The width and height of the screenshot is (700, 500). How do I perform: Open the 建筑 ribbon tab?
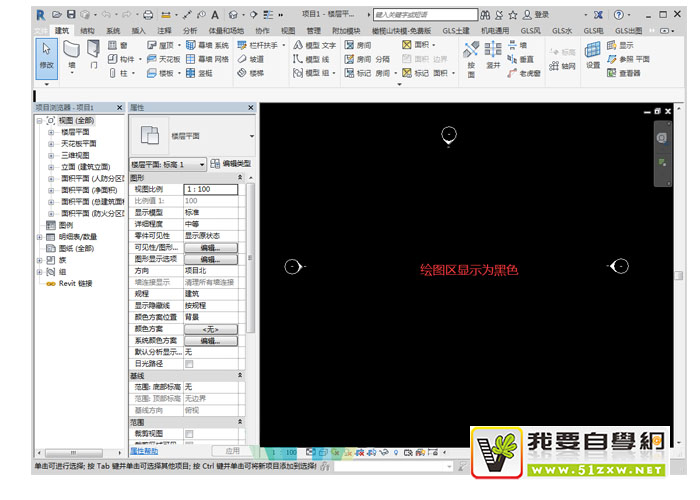(x=62, y=30)
